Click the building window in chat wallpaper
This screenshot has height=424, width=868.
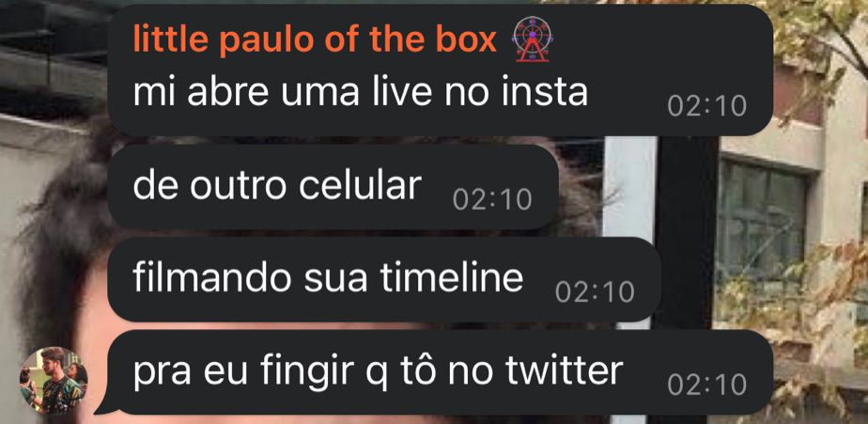(762, 221)
